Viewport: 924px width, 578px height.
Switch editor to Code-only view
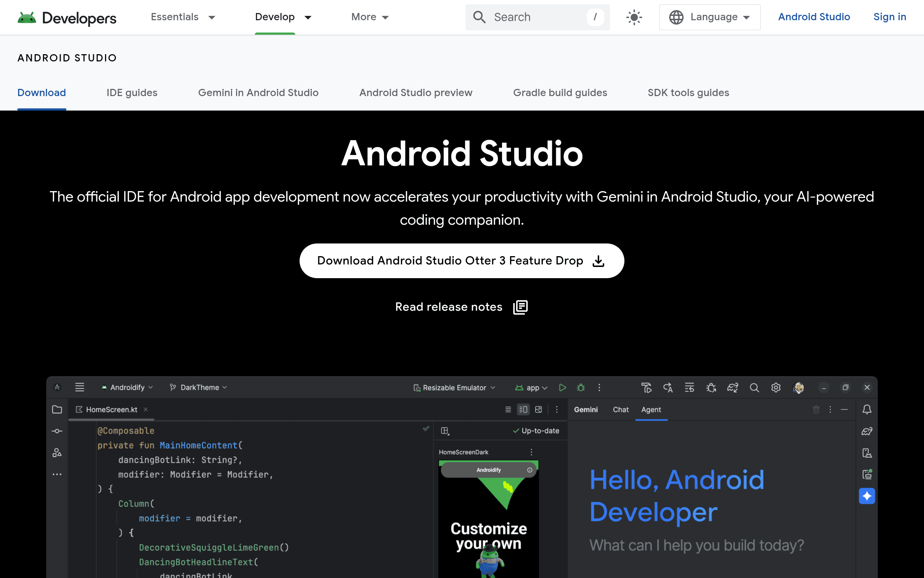(508, 409)
